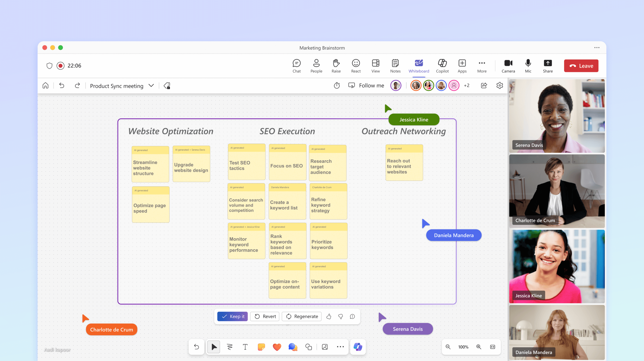Enable visibility lock on whiteboard
This screenshot has width=644, height=361.
click(x=167, y=86)
